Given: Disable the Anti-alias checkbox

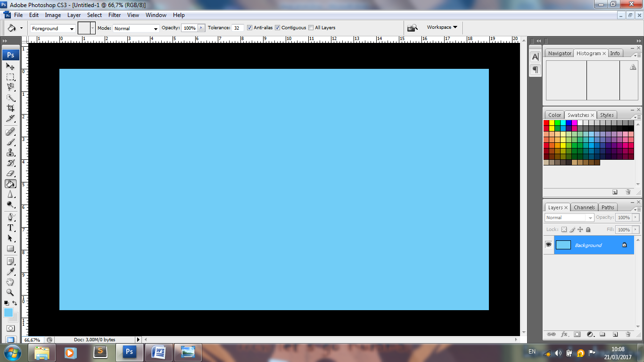Looking at the screenshot, I should pos(250,28).
